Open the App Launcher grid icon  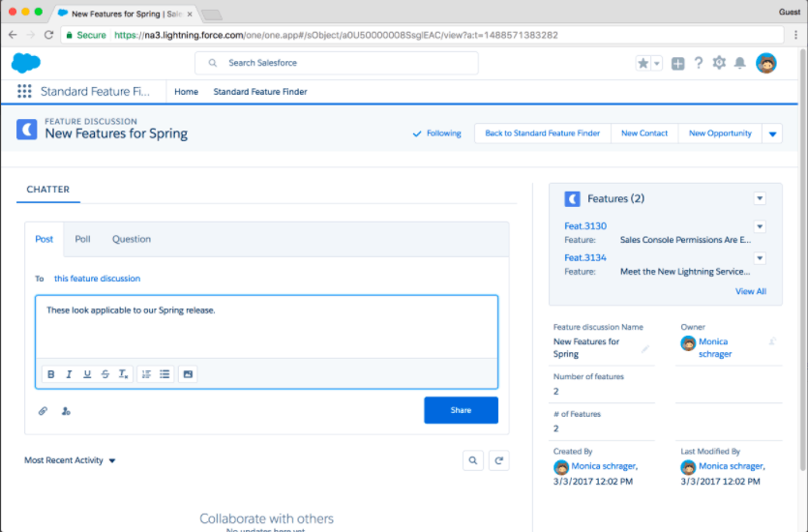pos(24,91)
